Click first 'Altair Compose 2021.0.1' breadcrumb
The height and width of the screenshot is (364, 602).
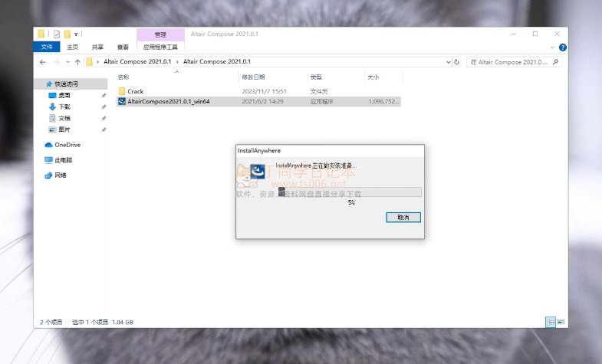tap(137, 61)
